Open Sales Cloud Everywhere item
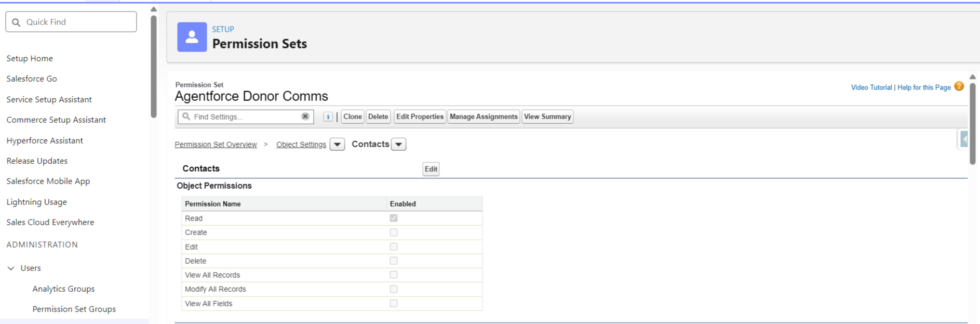The height and width of the screenshot is (324, 980). (50, 222)
